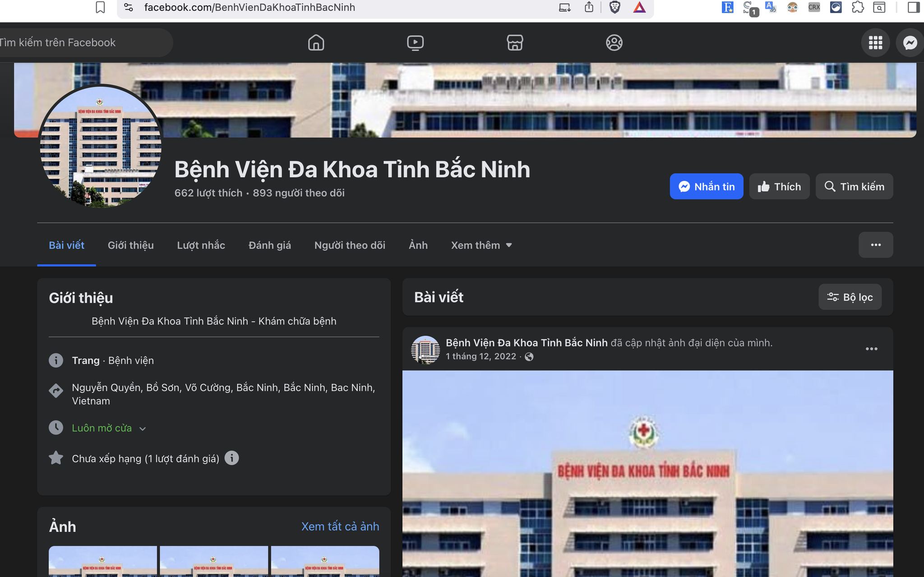Click the post date 1 tháng 12, 2022
The height and width of the screenshot is (577, 924).
[x=481, y=356]
